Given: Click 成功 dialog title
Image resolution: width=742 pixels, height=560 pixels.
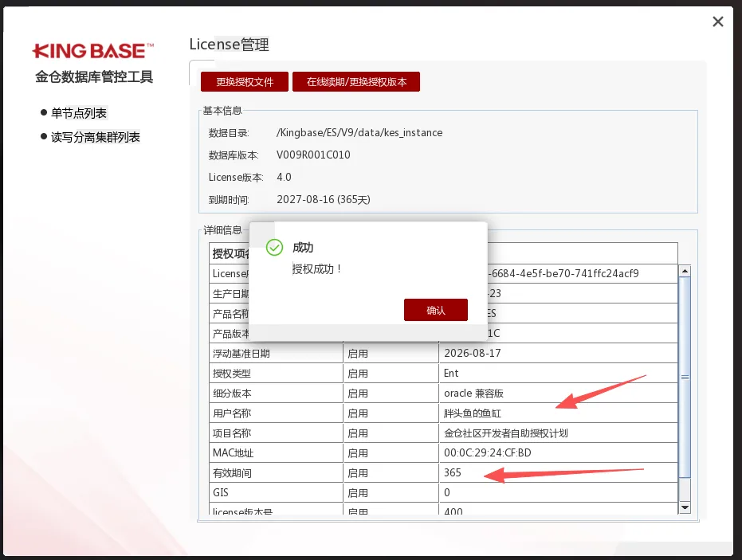Looking at the screenshot, I should click(x=303, y=248).
